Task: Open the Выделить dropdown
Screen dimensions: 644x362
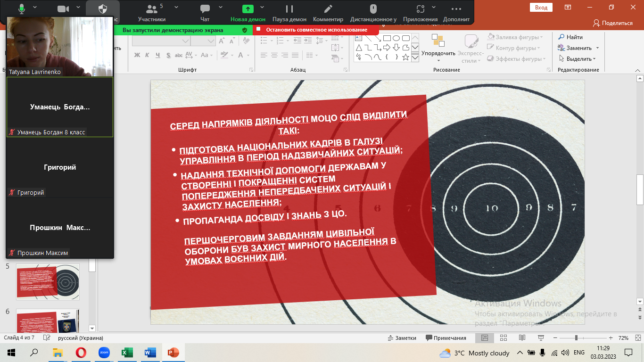Action: pos(578,59)
